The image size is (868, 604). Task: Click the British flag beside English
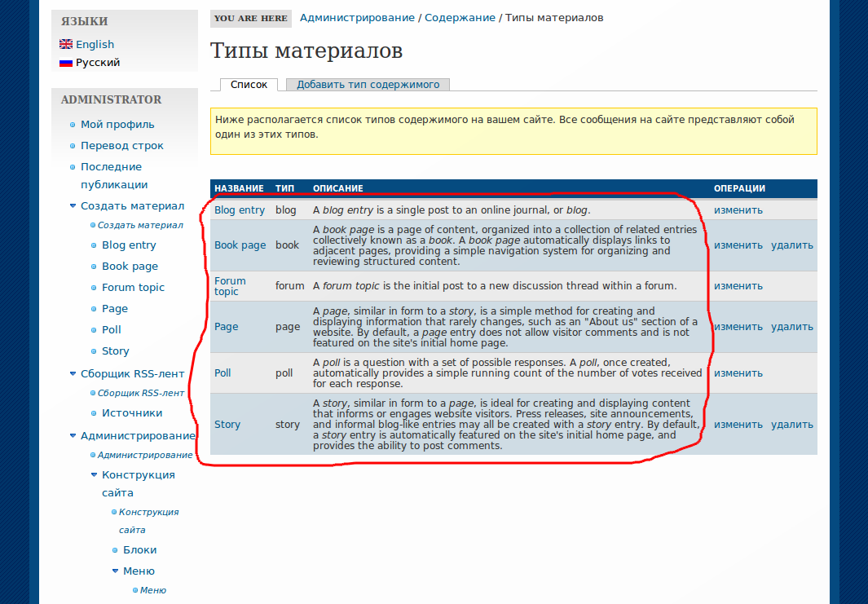[66, 44]
